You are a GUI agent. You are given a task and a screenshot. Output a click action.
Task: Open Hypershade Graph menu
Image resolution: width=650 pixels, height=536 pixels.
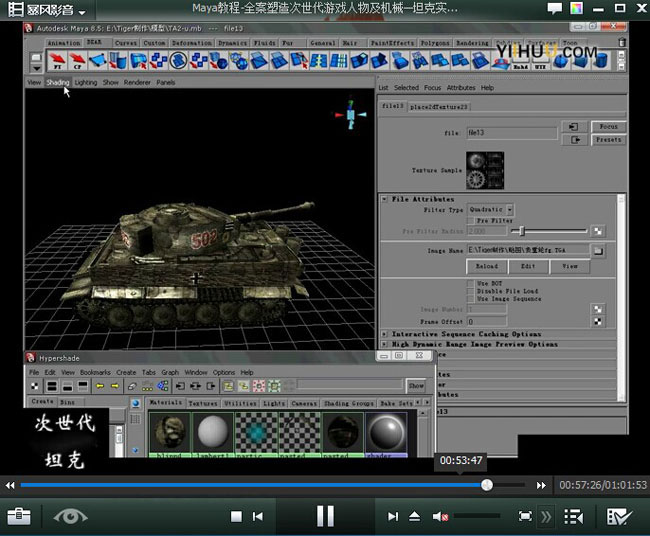pyautogui.click(x=170, y=372)
